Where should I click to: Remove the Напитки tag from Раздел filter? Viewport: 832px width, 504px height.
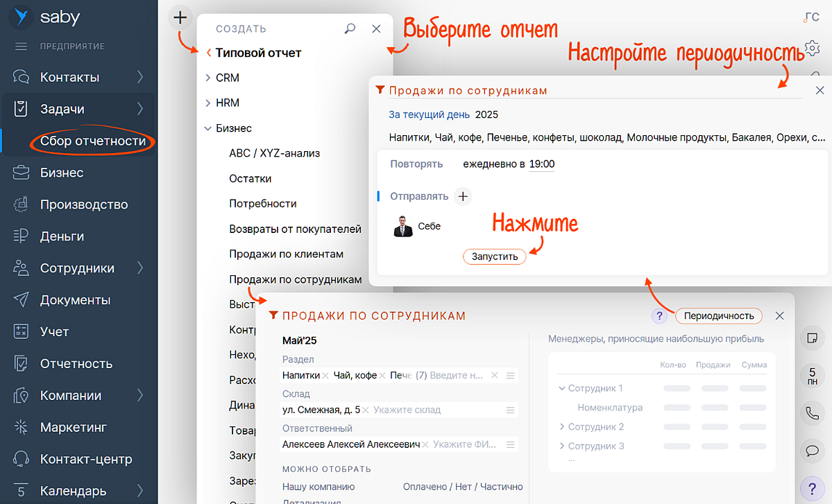325,375
